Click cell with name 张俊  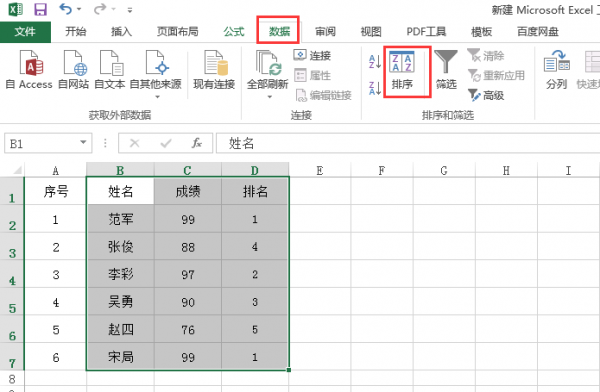click(x=121, y=247)
